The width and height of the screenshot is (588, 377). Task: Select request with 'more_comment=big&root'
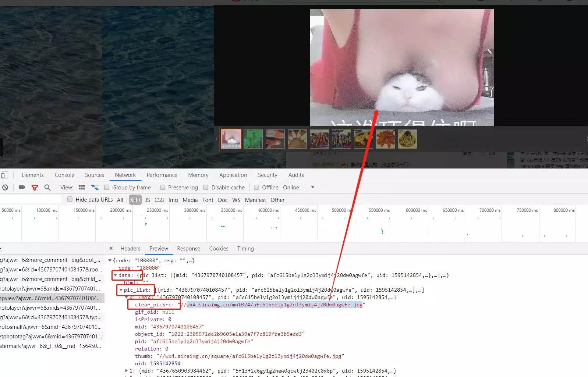click(52, 260)
